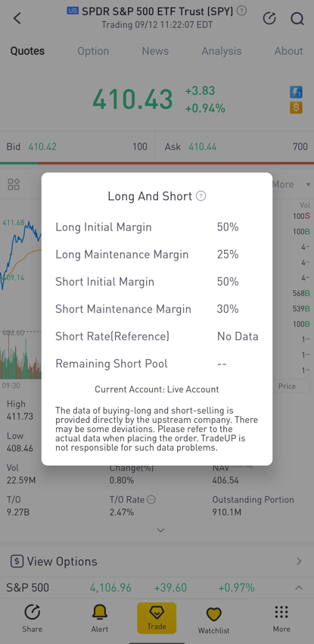Open the search magnifier icon
This screenshot has width=314, height=644.
tap(297, 18)
